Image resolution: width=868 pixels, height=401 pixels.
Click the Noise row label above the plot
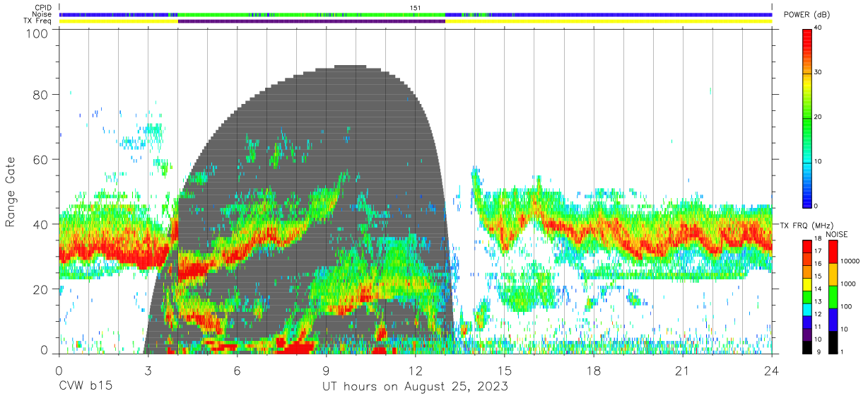pos(42,14)
